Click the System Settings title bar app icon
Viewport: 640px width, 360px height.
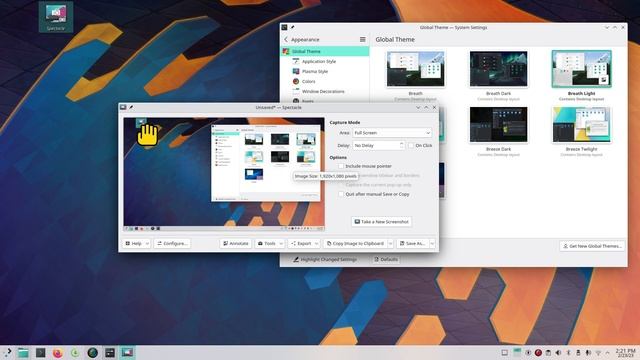point(284,27)
